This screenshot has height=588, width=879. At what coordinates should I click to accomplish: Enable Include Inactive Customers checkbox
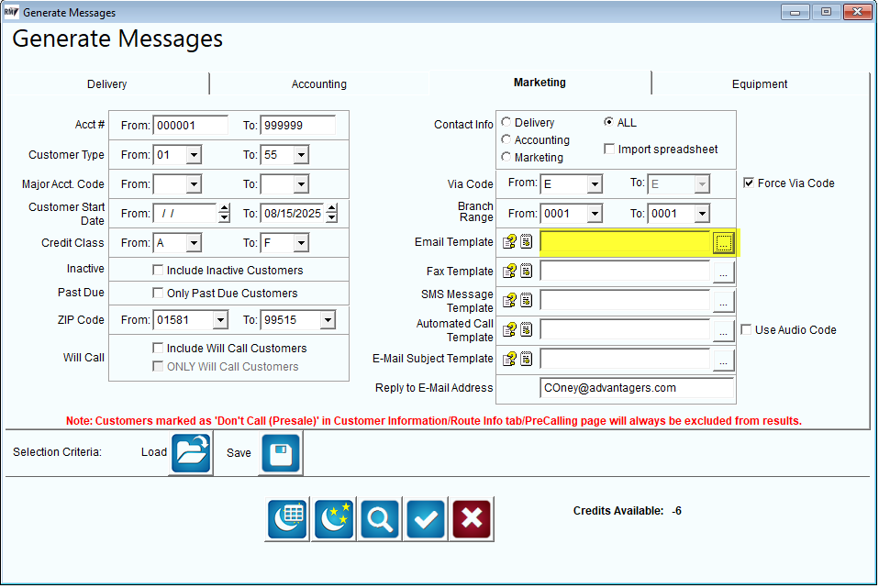click(x=158, y=271)
